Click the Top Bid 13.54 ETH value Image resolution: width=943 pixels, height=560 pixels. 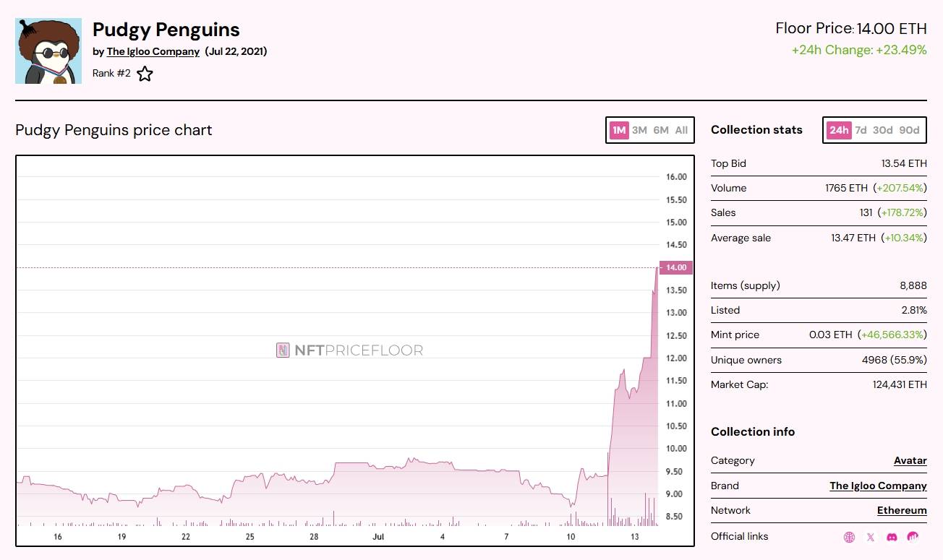(x=904, y=164)
